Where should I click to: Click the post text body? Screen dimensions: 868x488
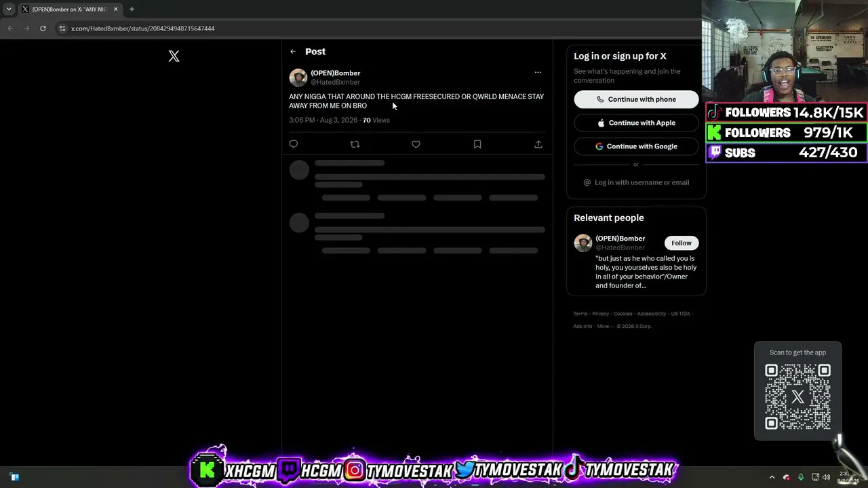tap(416, 101)
